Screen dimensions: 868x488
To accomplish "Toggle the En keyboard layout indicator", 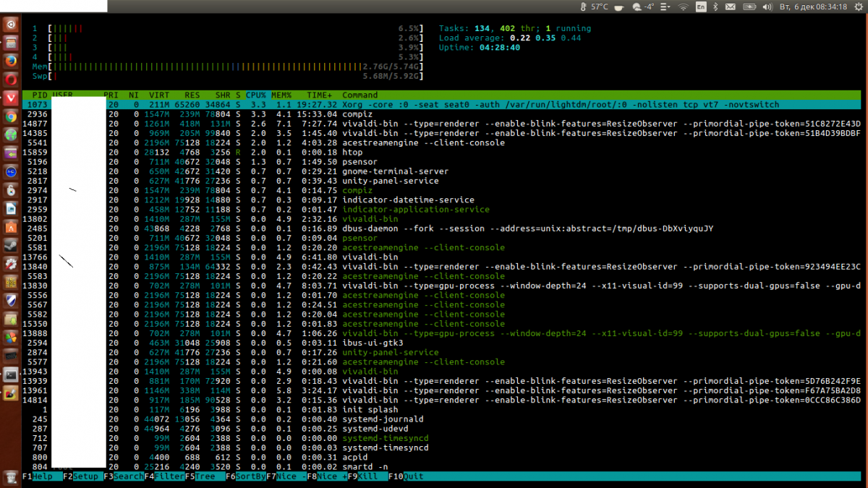I will 700,7.
